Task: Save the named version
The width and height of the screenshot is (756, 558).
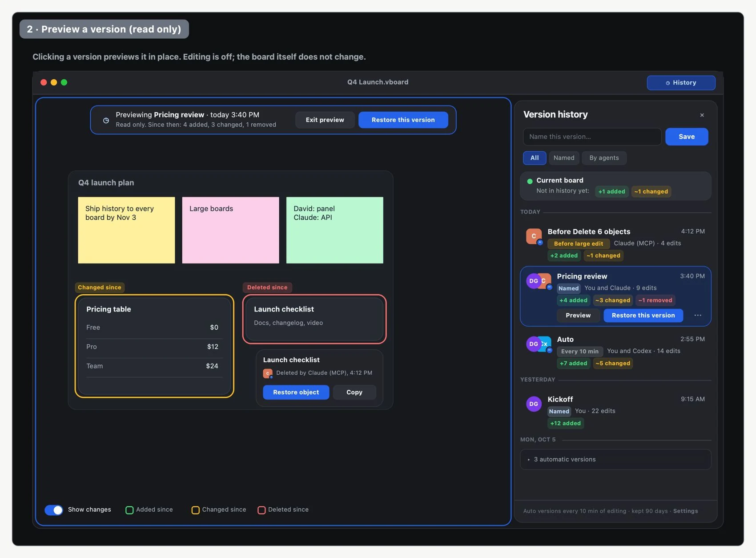Action: pos(687,137)
